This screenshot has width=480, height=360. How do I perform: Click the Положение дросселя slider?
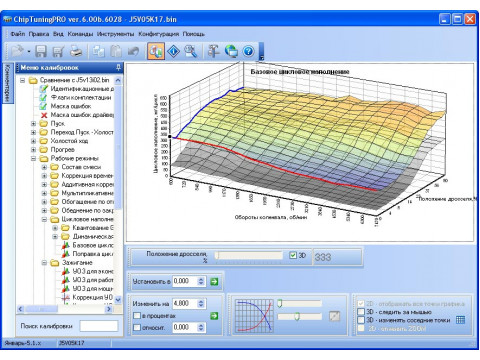(x=249, y=256)
